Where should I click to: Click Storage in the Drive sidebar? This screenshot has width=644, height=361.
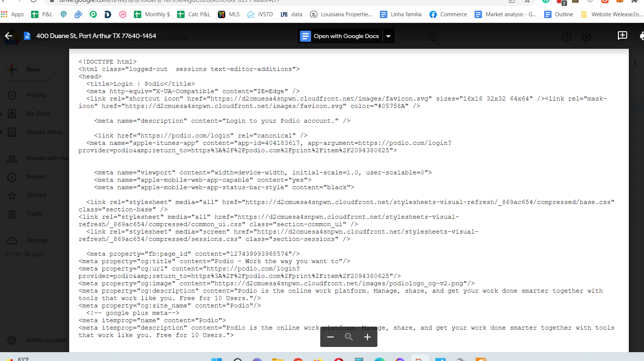coord(37,241)
